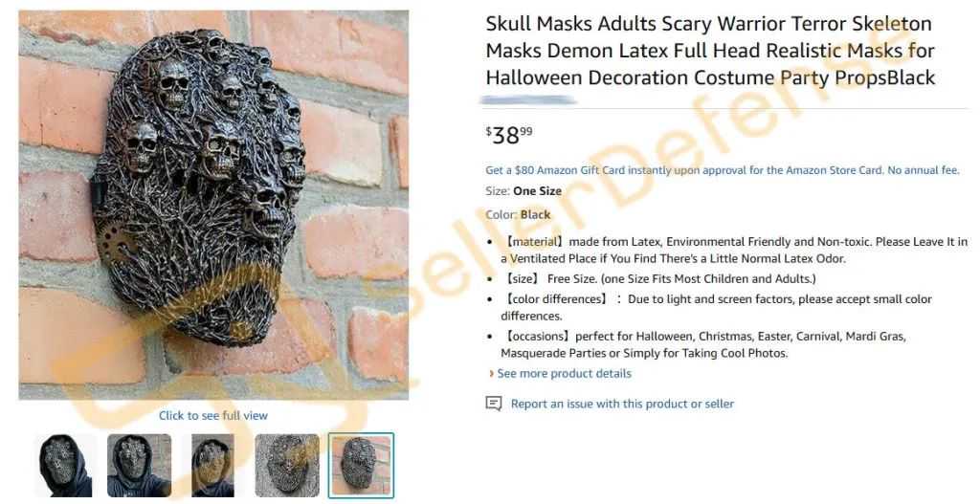Click the material bullet about Latex
Image resolution: width=980 pixels, height=504 pixels.
pyautogui.click(x=733, y=250)
